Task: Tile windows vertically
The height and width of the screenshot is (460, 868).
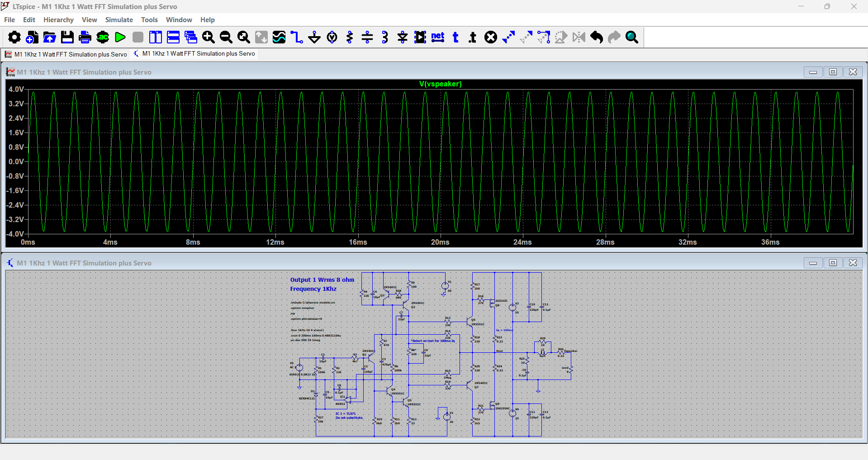Action: [156, 37]
